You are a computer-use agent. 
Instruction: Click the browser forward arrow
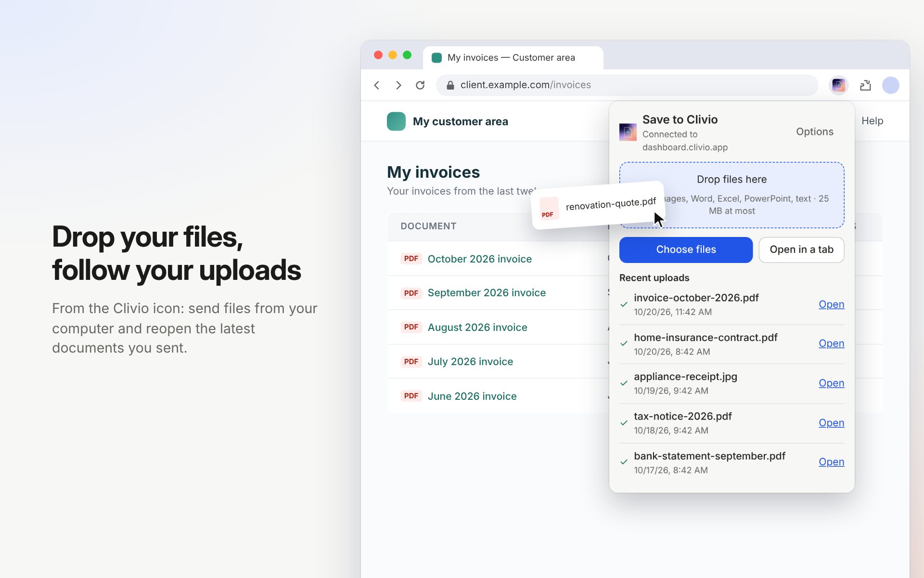tap(398, 85)
